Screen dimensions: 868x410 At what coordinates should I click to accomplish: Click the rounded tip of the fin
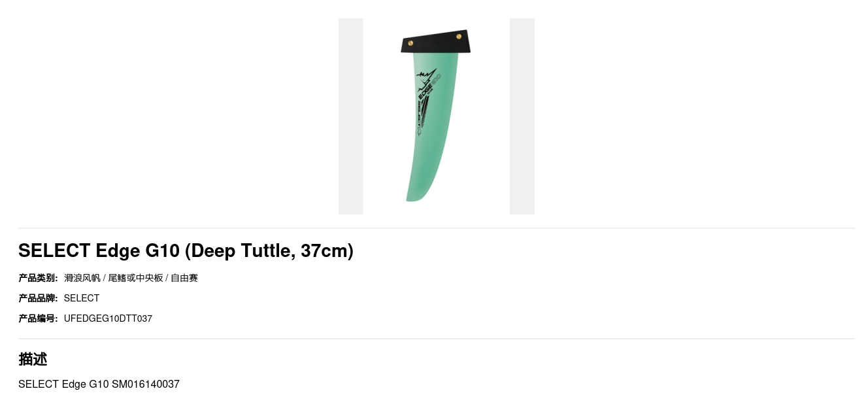[x=415, y=196]
